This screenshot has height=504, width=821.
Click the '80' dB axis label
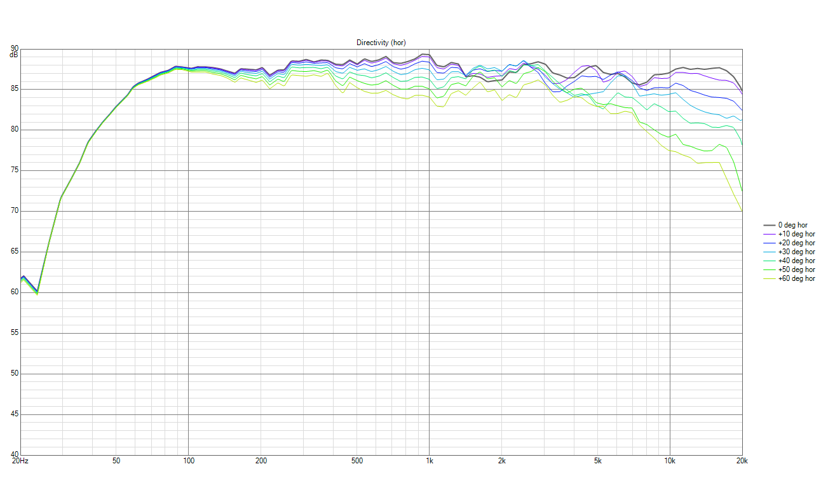click(x=15, y=130)
